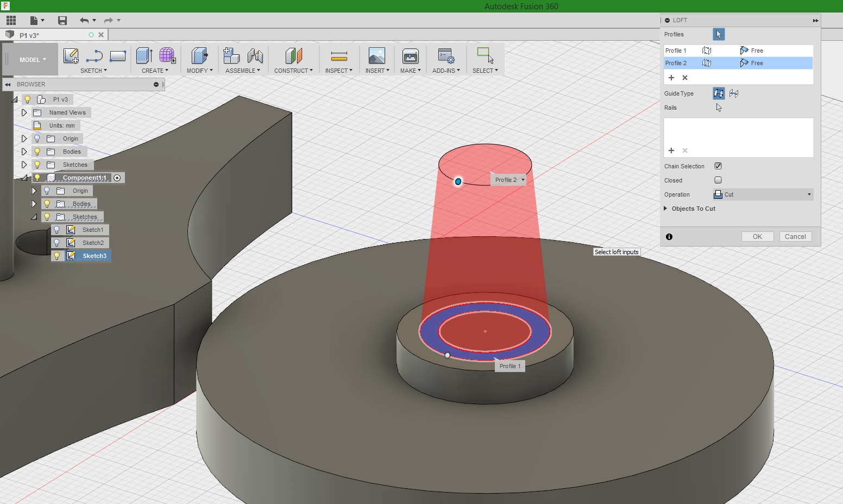Collapse the Component1:1 node
Viewport: 843px width, 504px height.
[24, 178]
